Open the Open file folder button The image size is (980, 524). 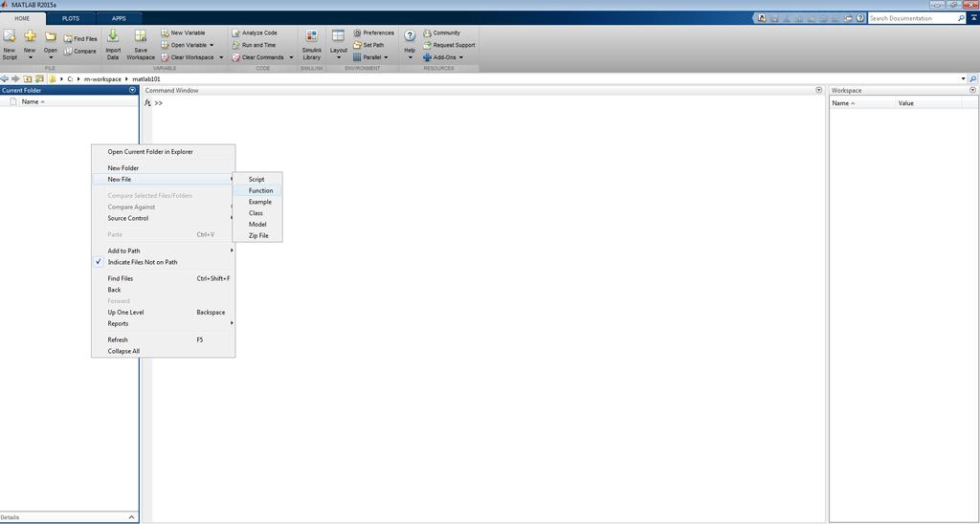[x=51, y=44]
